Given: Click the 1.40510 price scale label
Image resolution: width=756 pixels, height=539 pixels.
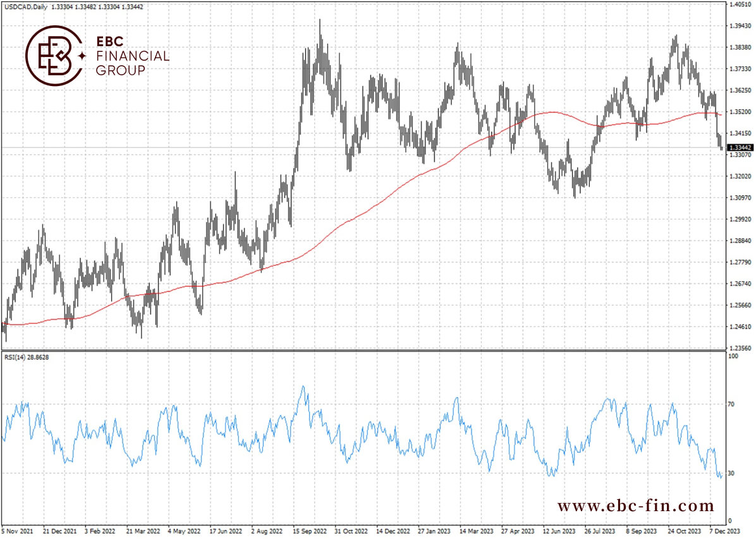Looking at the screenshot, I should tap(740, 4).
